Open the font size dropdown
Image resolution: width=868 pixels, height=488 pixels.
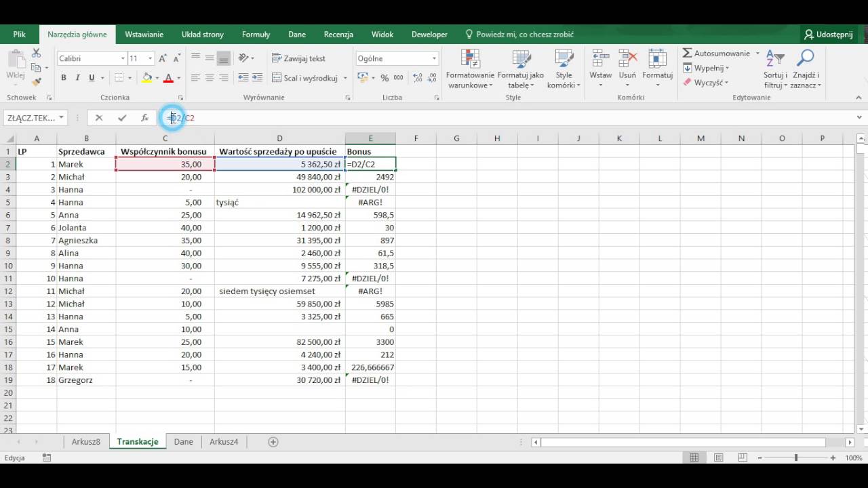[x=150, y=58]
